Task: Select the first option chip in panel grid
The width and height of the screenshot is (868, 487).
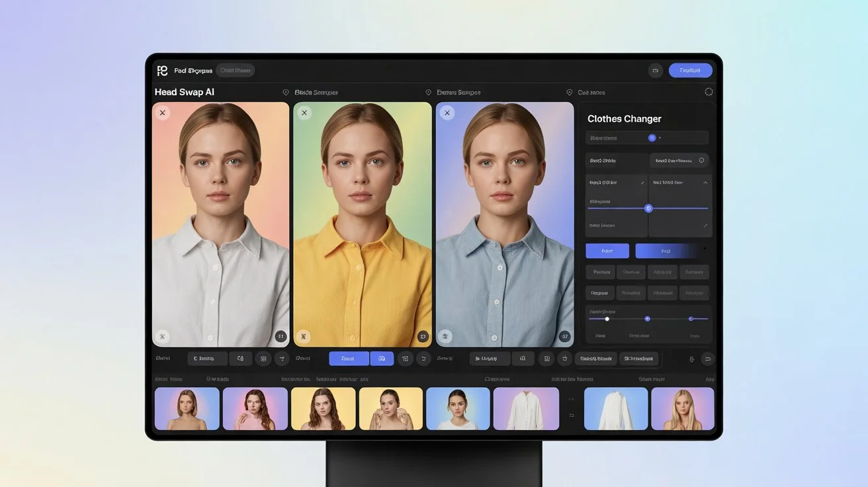Action: [601, 272]
